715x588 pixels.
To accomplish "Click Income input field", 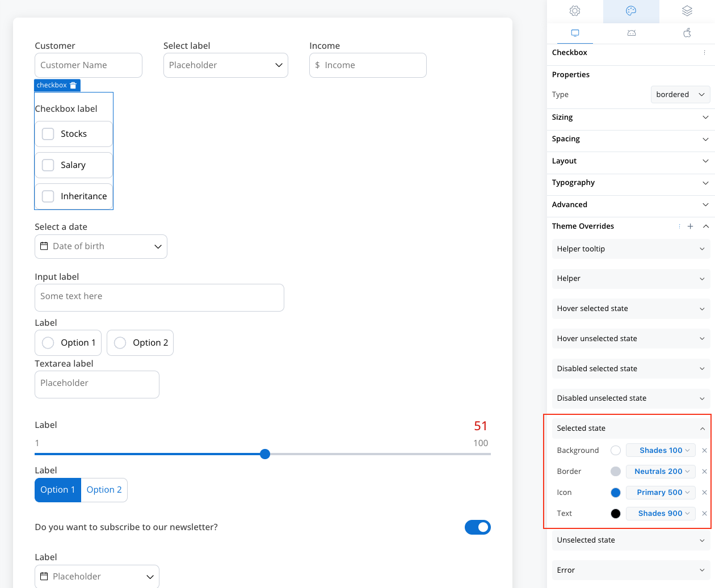I will [368, 65].
